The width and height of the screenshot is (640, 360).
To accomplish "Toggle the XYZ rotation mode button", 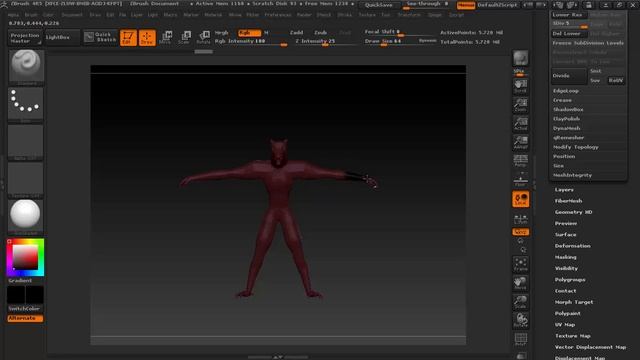I will [x=520, y=232].
